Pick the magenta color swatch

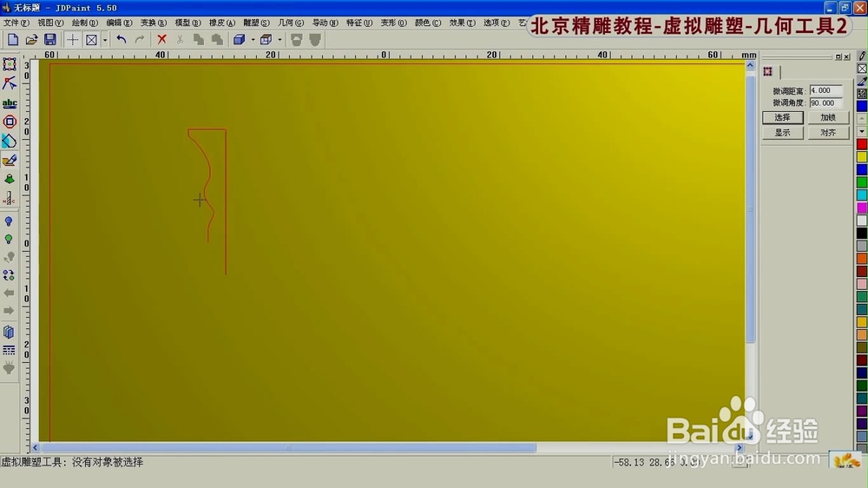click(862, 208)
